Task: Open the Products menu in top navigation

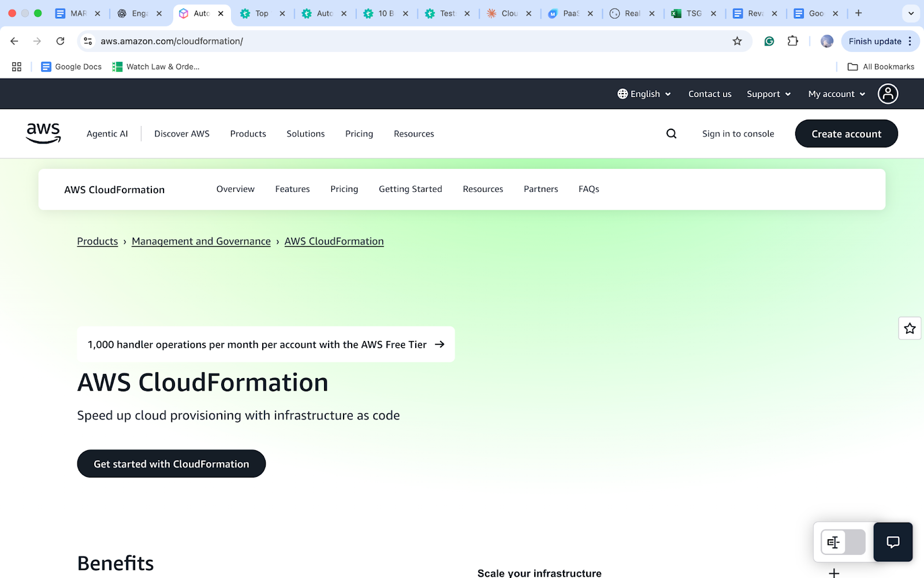Action: point(248,134)
